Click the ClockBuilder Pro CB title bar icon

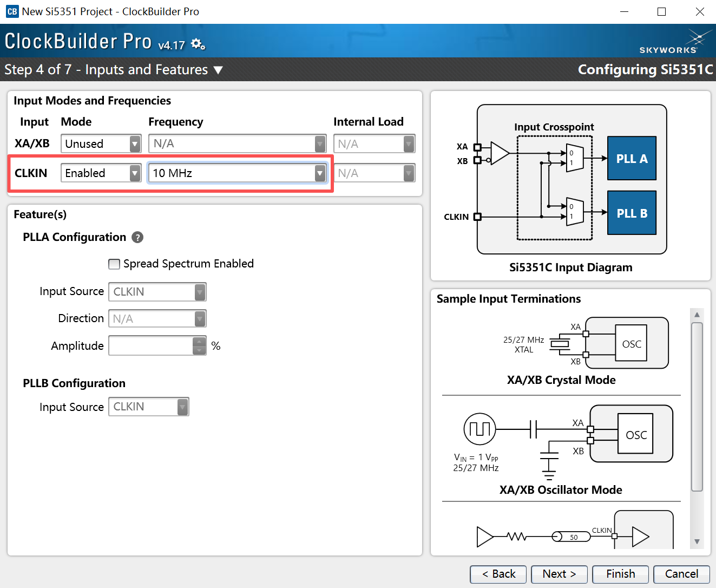tap(12, 11)
